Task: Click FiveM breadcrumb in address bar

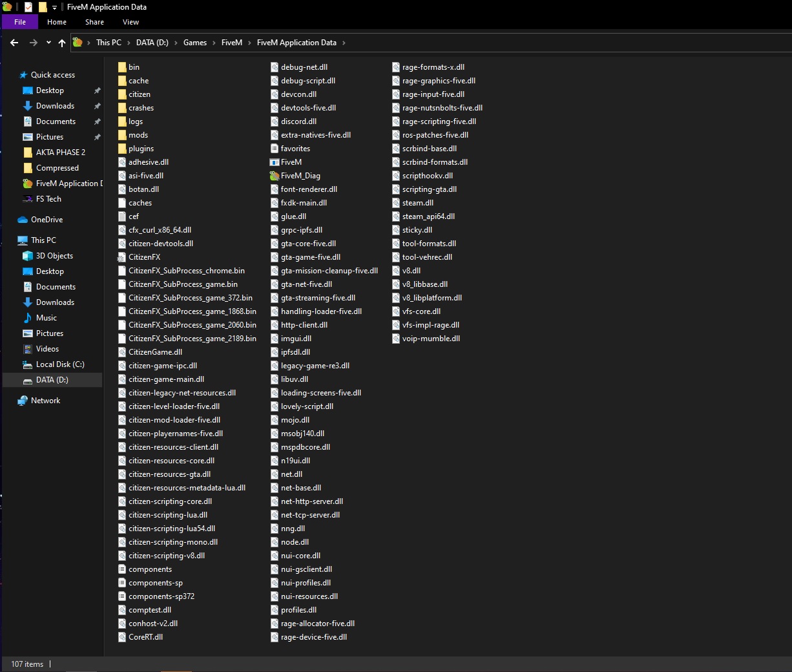Action: point(232,43)
